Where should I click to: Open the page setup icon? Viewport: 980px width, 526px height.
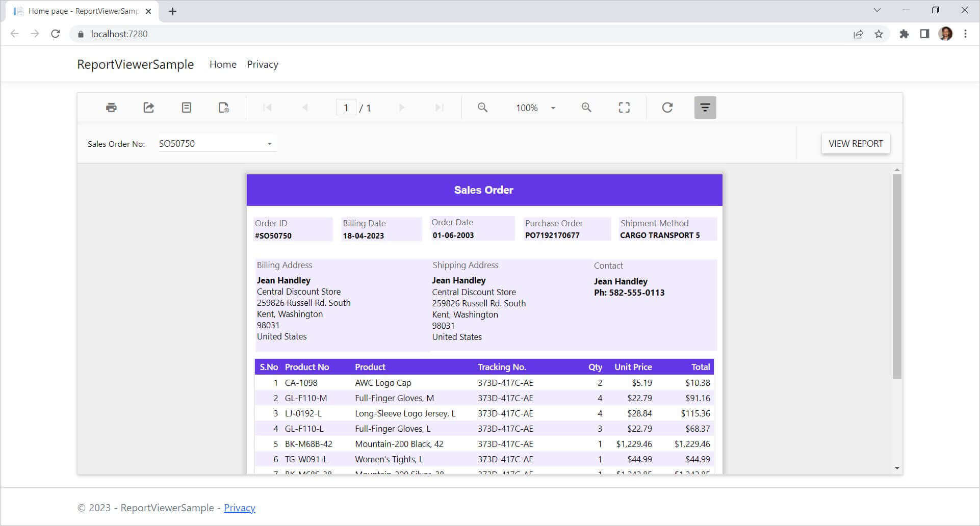click(223, 108)
